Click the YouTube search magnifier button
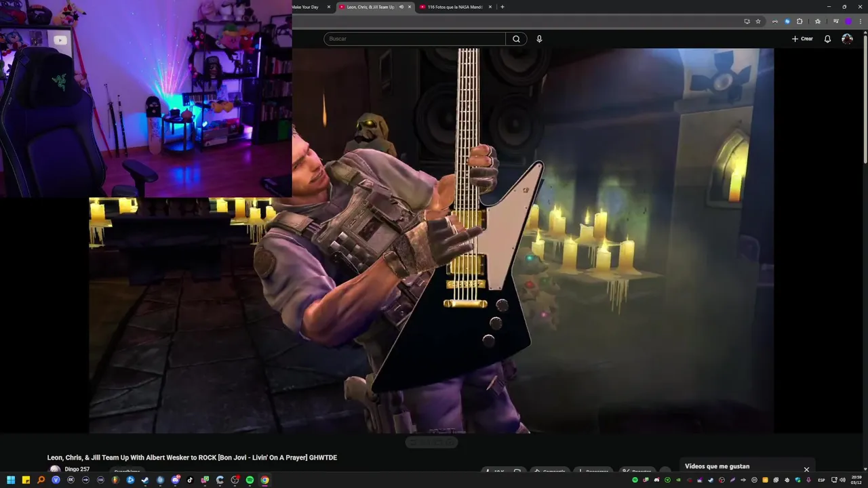Screen dimensions: 868x488 516,39
